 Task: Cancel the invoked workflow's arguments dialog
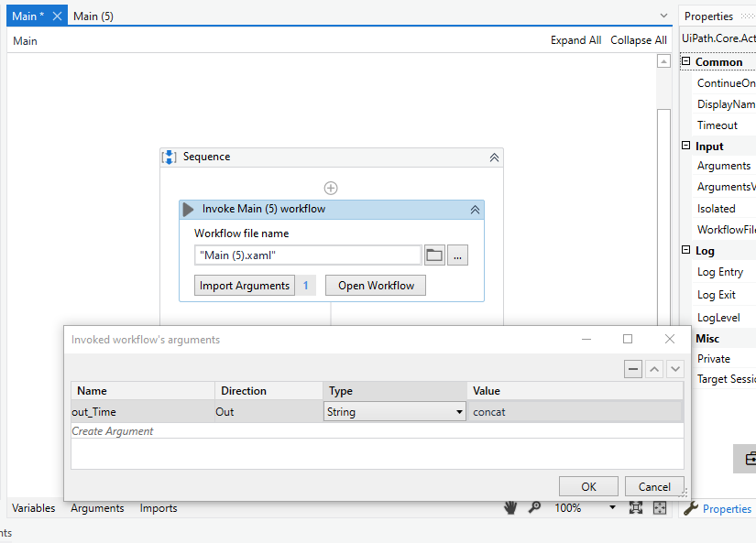click(654, 486)
